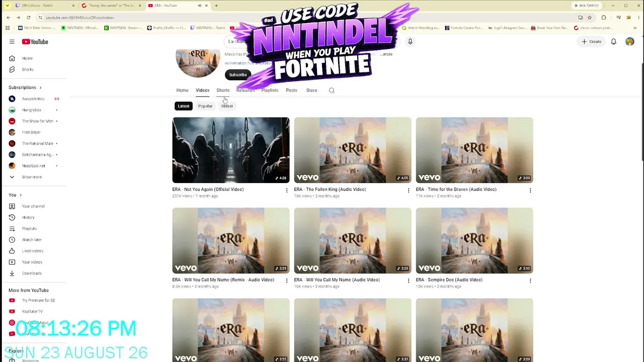Search within the ERA channel
The height and width of the screenshot is (362, 644).
[x=332, y=90]
